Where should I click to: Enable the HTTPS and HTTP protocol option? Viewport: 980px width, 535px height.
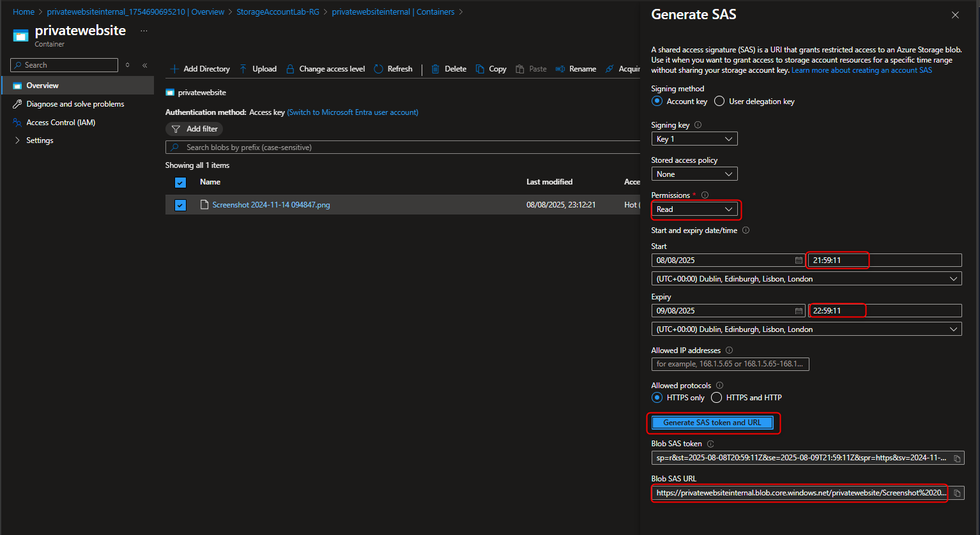[x=716, y=397]
